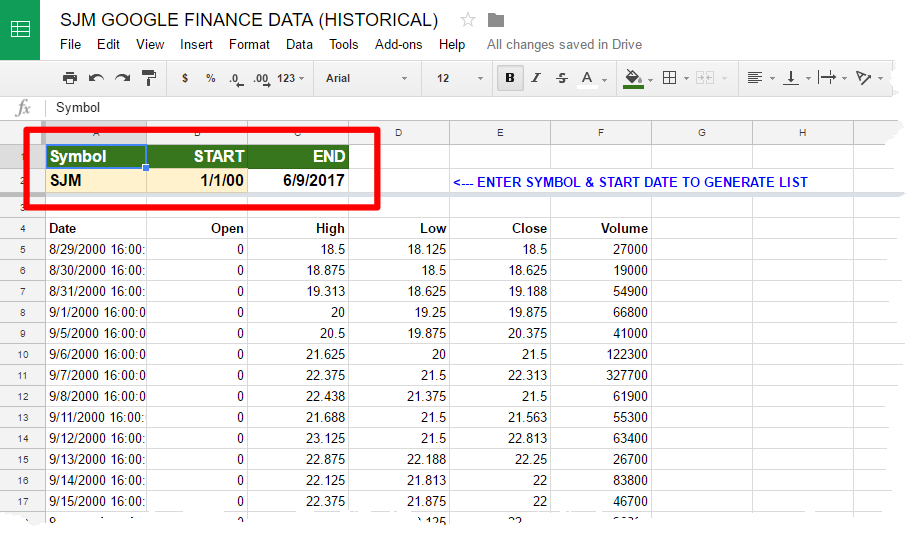
Task: Expand the text wrapping dropdown arrow
Action: point(844,79)
